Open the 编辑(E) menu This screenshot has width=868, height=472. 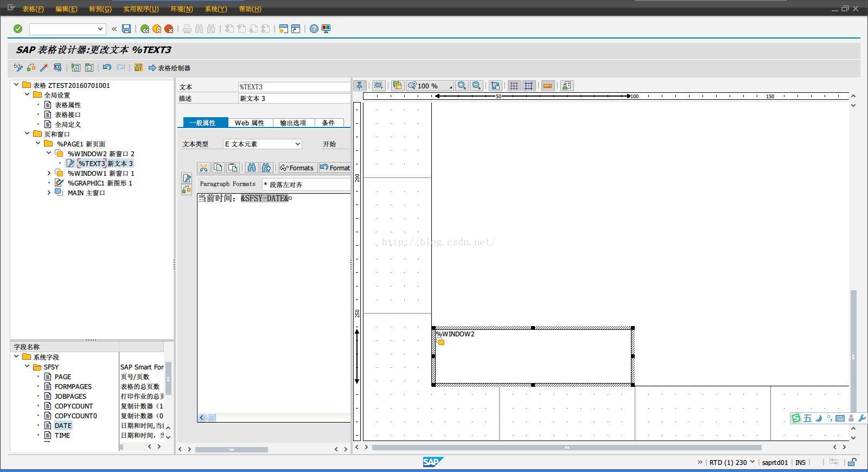pyautogui.click(x=66, y=9)
